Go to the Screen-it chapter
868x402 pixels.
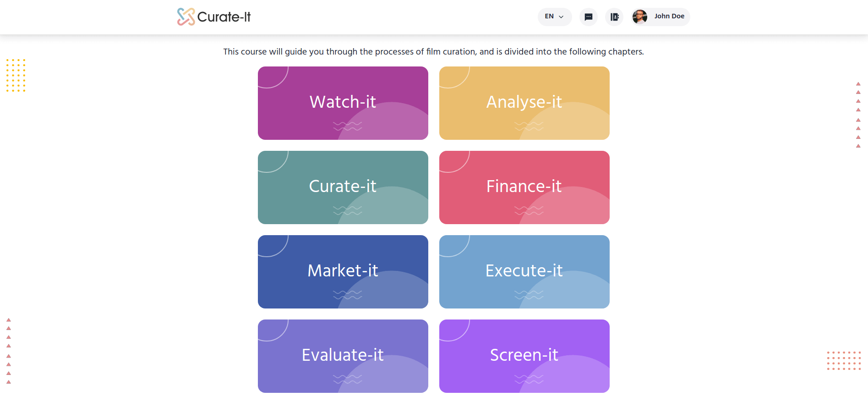(524, 356)
